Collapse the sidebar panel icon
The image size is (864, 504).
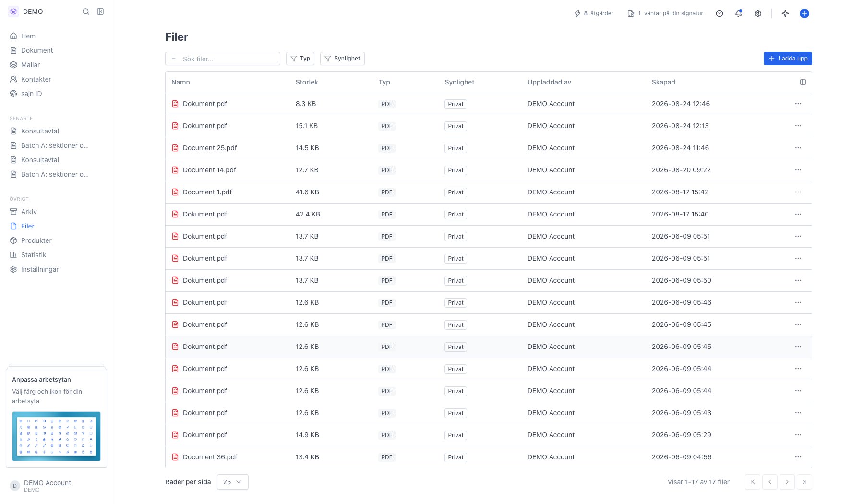tap(100, 12)
